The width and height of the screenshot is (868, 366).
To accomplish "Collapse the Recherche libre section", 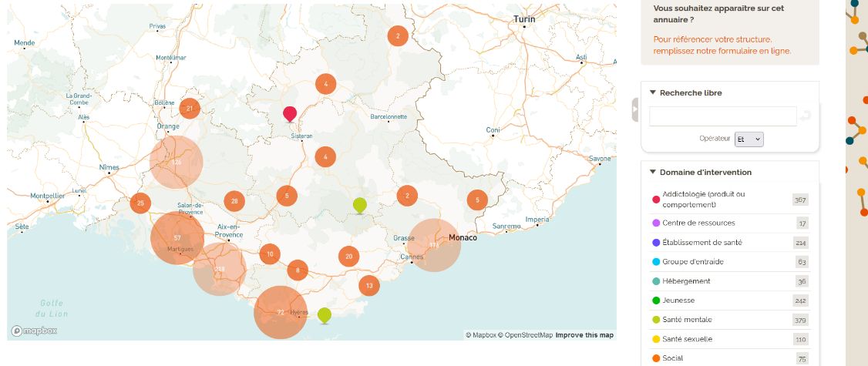I will coord(652,92).
